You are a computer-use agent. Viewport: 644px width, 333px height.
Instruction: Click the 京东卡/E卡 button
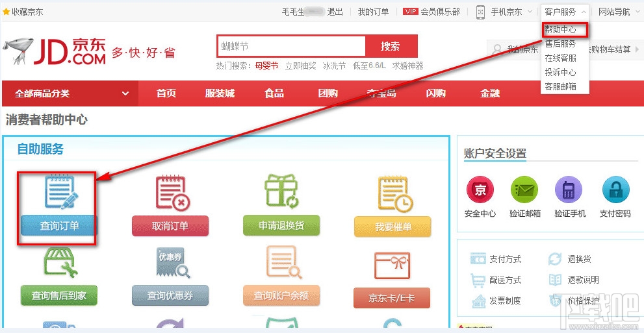pyautogui.click(x=392, y=298)
